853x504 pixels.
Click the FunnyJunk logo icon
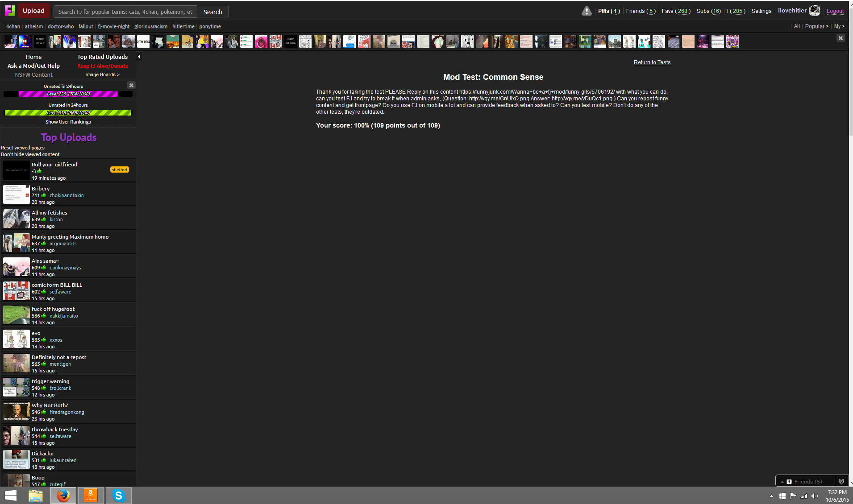click(10, 11)
